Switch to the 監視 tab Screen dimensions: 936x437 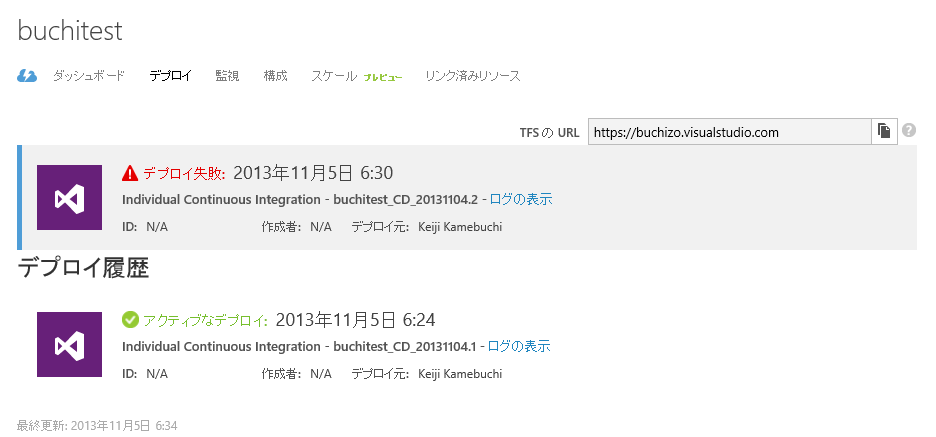coord(227,76)
